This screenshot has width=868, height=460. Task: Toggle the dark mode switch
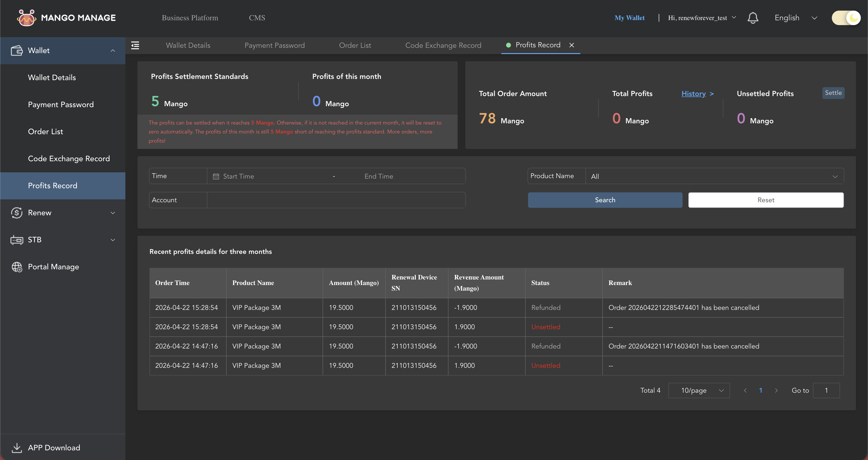point(846,18)
